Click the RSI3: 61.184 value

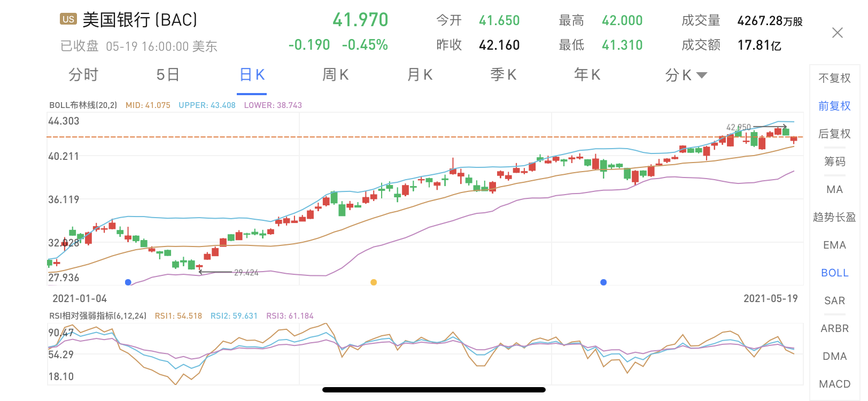(x=290, y=316)
